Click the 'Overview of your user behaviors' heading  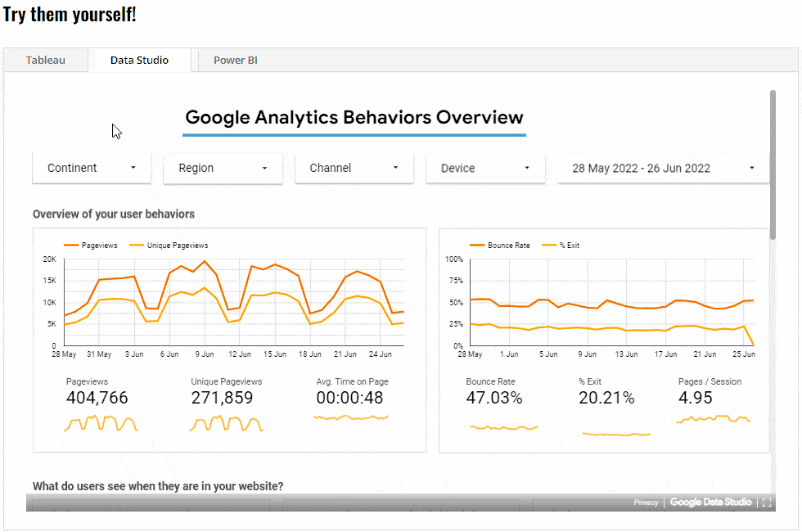(x=114, y=214)
